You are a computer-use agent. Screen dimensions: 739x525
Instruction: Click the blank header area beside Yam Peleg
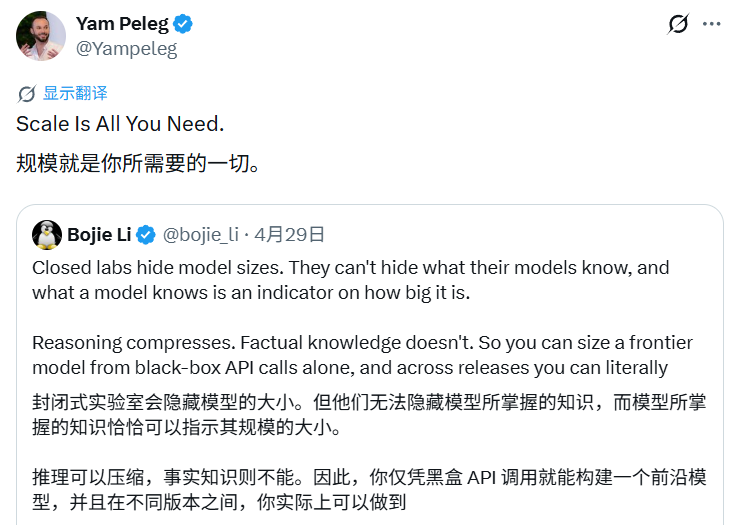(424, 36)
